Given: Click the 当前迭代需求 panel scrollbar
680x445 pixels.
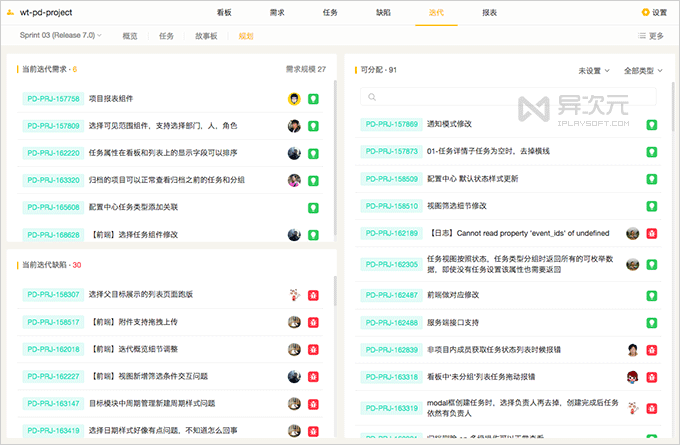Looking at the screenshot, I should [x=335, y=158].
